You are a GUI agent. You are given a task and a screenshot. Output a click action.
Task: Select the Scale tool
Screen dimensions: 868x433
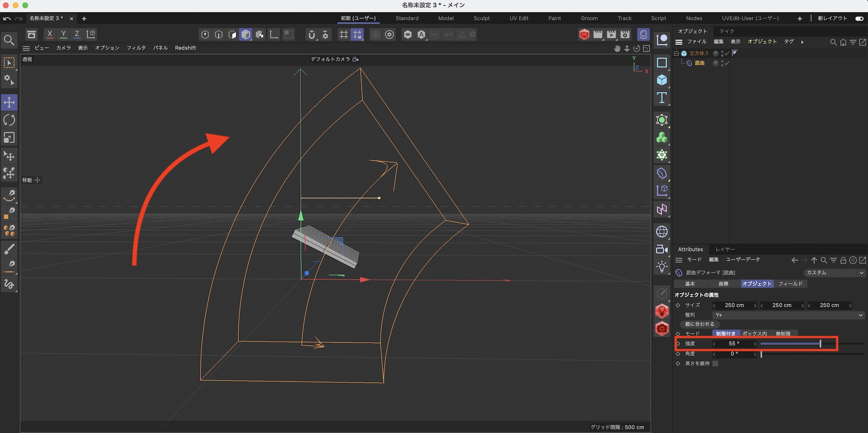point(9,138)
